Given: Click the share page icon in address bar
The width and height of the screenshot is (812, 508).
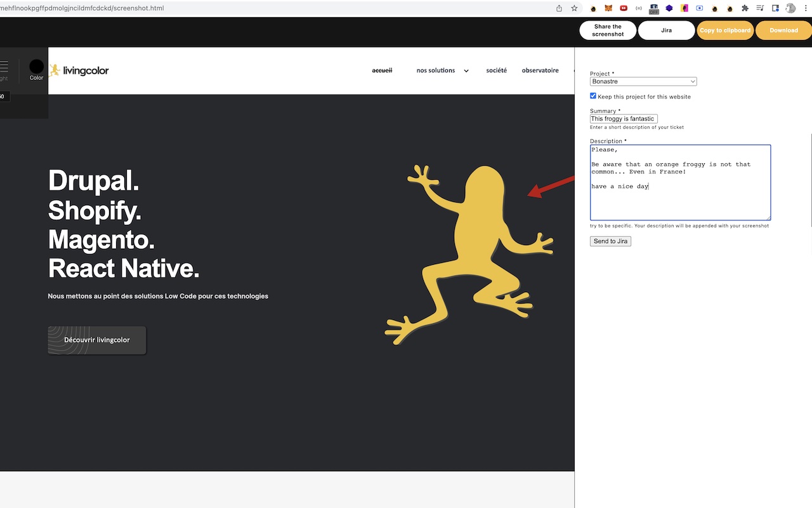Looking at the screenshot, I should pyautogui.click(x=559, y=8).
